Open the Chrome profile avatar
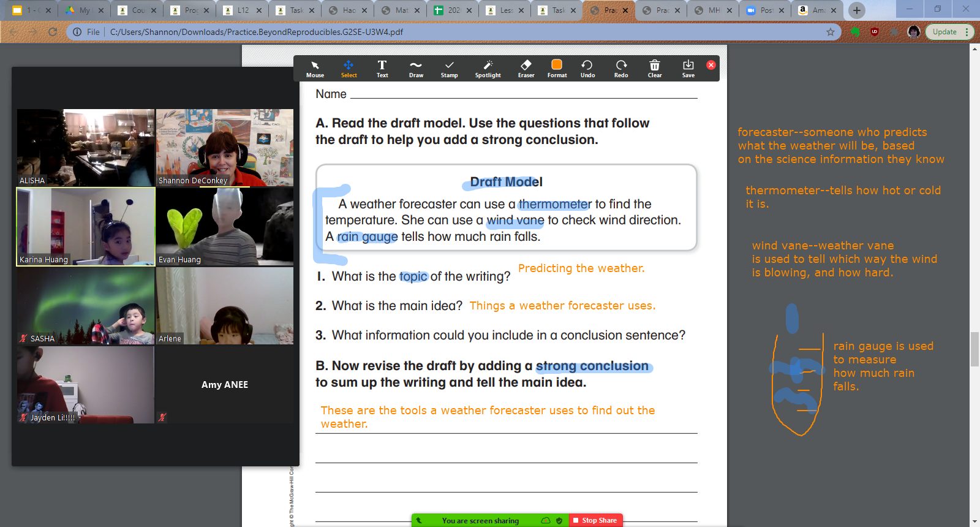The image size is (980, 527). 914,32
